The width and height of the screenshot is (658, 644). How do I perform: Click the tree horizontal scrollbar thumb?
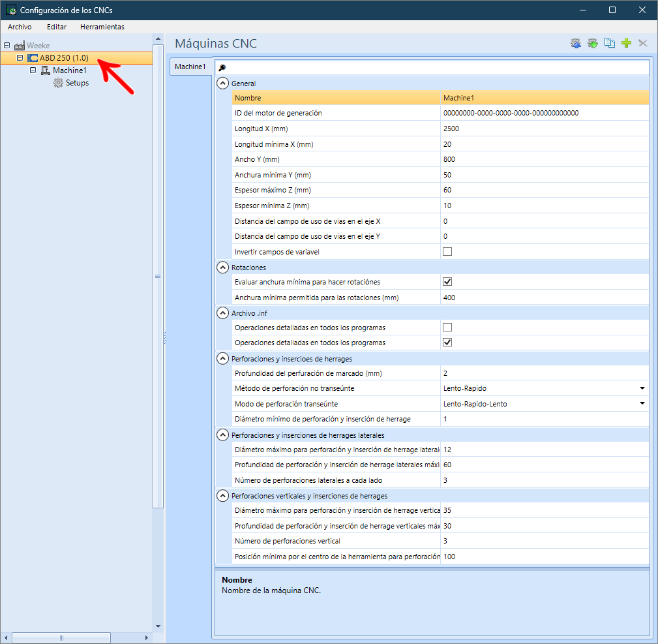point(61,637)
